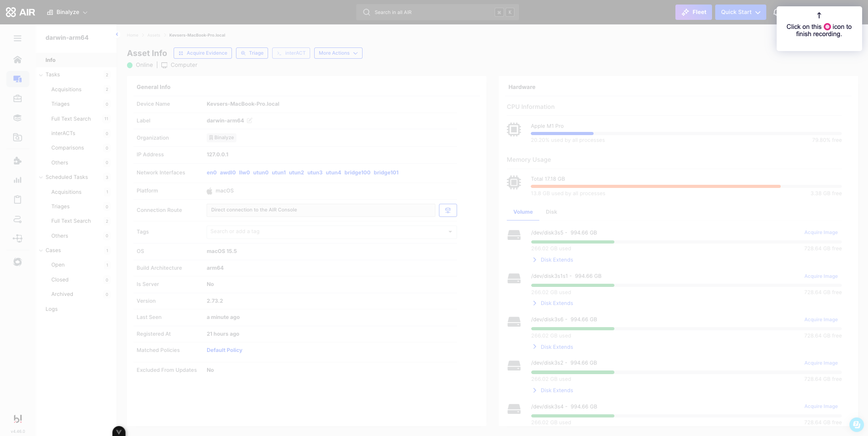The height and width of the screenshot is (436, 868).
Task: Click the clipboard icon in sidebar
Action: [x=18, y=200]
